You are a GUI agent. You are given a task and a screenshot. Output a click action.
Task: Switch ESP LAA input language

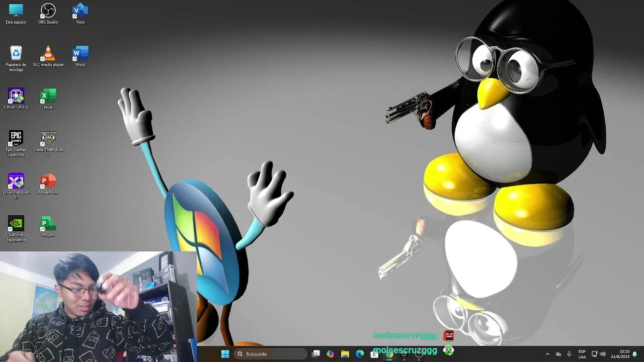click(582, 354)
